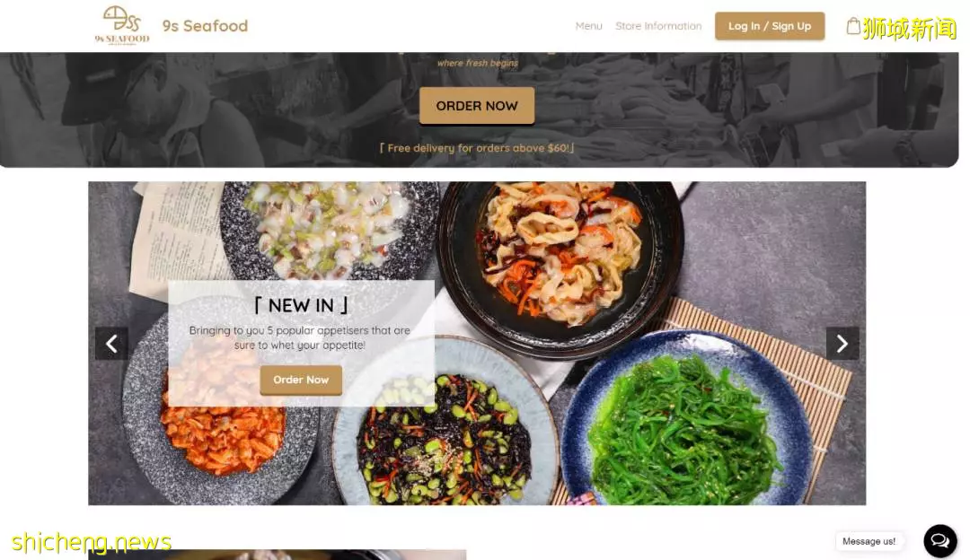Advance to next carousel slide arrow
This screenshot has width=970, height=560.
click(842, 343)
